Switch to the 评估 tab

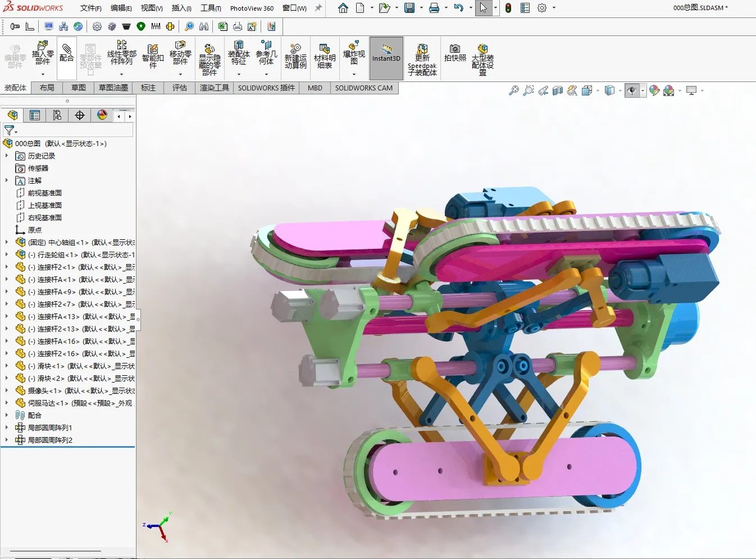coord(180,88)
